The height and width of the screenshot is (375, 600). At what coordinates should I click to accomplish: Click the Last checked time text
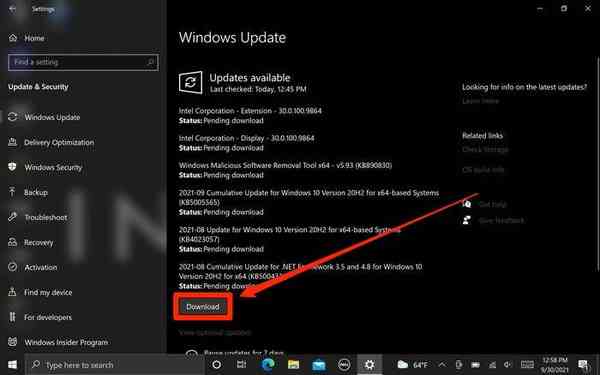[258, 89]
